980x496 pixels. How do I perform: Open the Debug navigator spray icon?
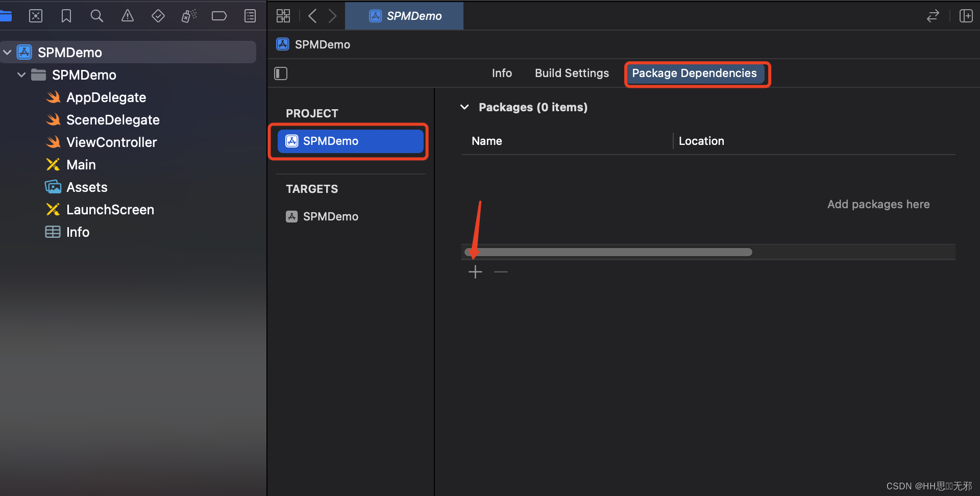coord(189,16)
